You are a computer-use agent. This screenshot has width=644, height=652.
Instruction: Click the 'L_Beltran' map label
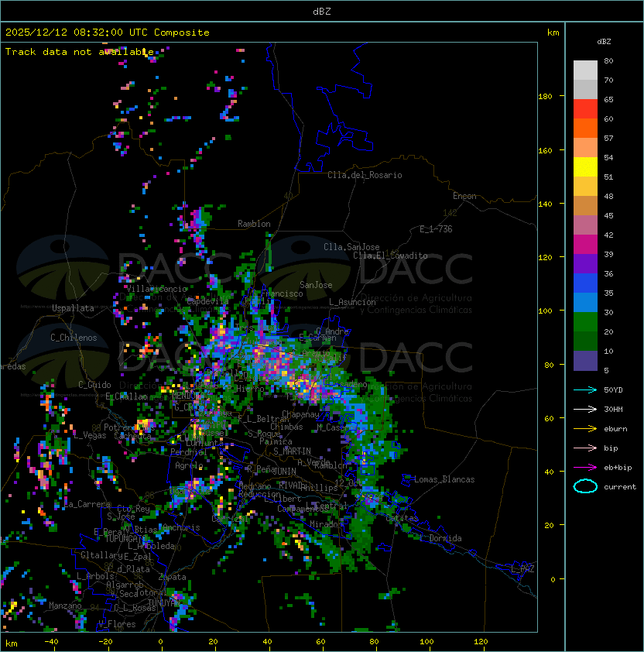click(x=265, y=419)
